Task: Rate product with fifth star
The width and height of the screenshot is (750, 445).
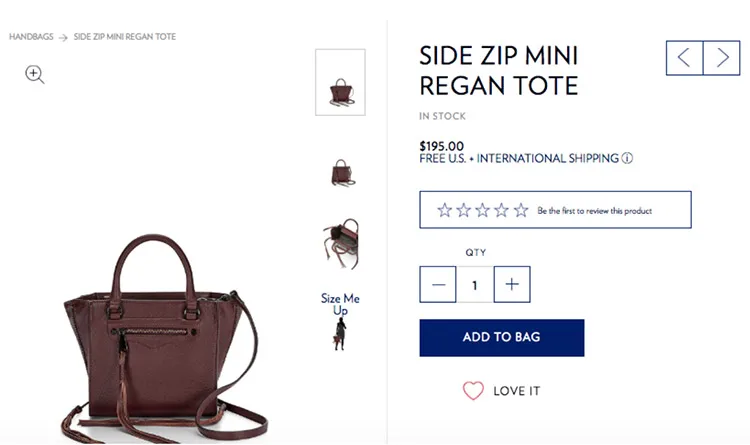Action: pyautogui.click(x=521, y=211)
